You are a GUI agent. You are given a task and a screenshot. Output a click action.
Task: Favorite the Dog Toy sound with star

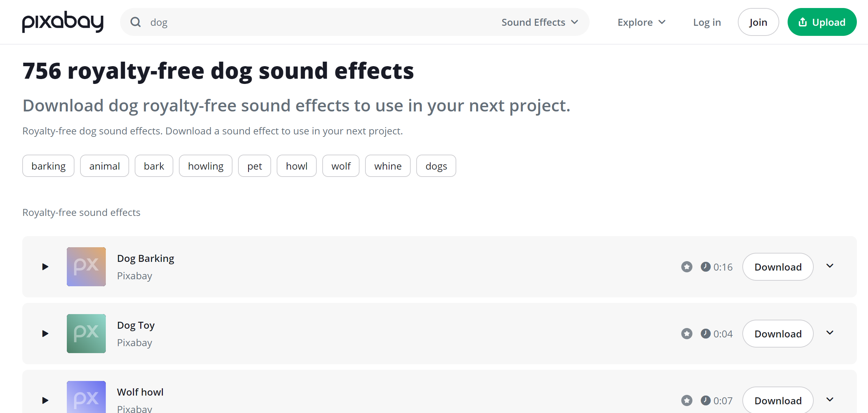pos(687,334)
